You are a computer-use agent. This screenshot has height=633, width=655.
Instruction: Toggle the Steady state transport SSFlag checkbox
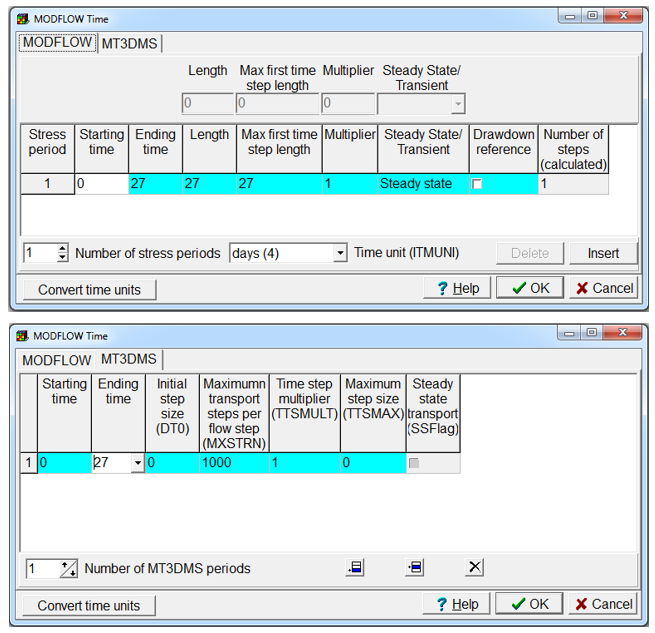(414, 463)
